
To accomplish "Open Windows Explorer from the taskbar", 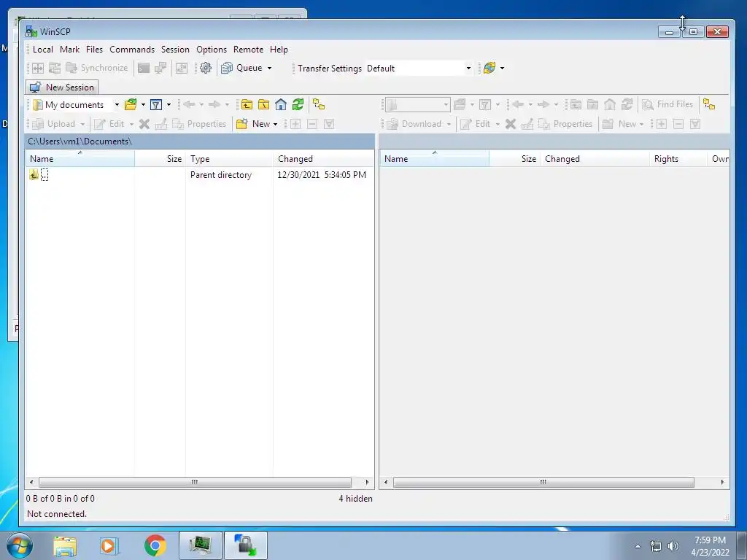I will pyautogui.click(x=65, y=545).
